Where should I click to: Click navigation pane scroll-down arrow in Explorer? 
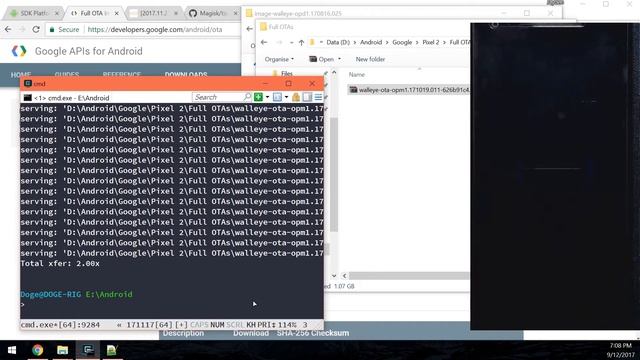pyautogui.click(x=334, y=276)
